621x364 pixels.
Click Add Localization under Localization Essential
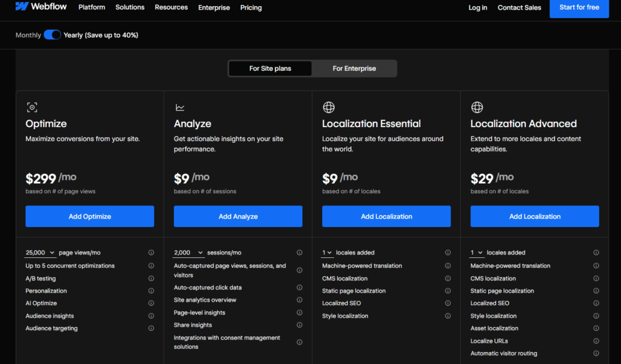click(x=386, y=216)
